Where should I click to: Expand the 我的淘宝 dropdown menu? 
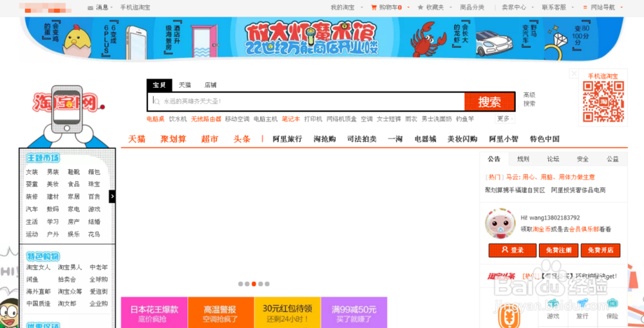pyautogui.click(x=362, y=7)
